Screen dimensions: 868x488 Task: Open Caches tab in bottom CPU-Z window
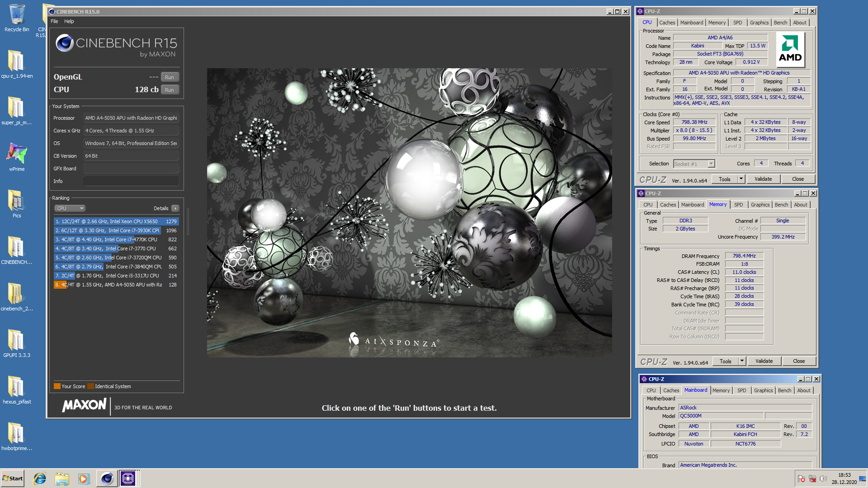click(x=671, y=390)
